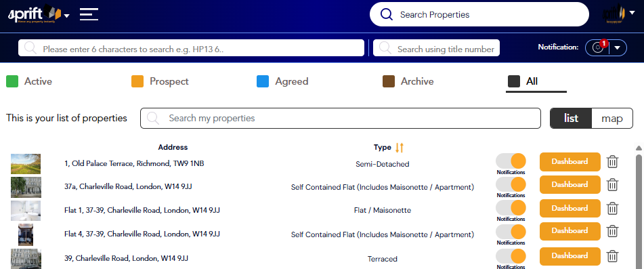
Task: Click magnifier icon in Search my properties
Action: click(153, 119)
